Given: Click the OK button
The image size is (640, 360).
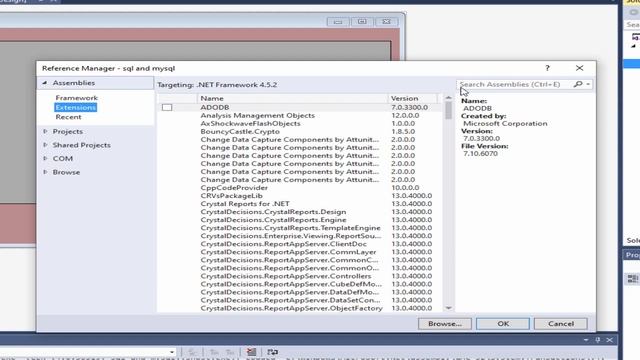Looking at the screenshot, I should [x=503, y=324].
